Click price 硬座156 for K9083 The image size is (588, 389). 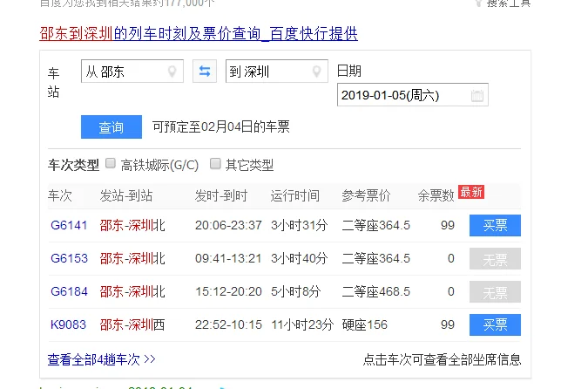coord(364,324)
